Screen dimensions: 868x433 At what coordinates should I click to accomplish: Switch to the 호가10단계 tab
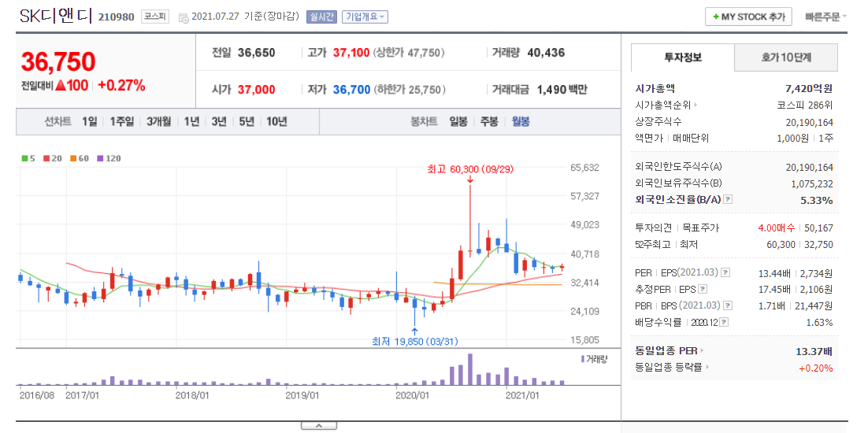click(x=786, y=57)
